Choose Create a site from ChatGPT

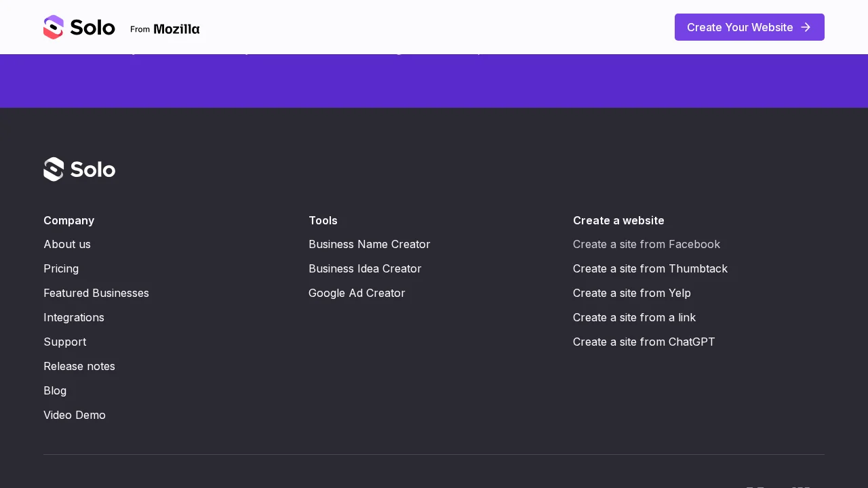coord(644,342)
